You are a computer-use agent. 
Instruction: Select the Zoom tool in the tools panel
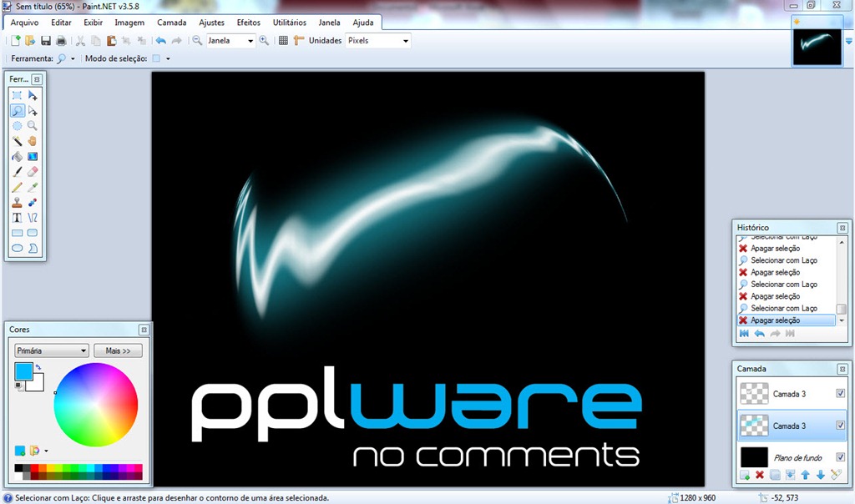click(x=33, y=126)
